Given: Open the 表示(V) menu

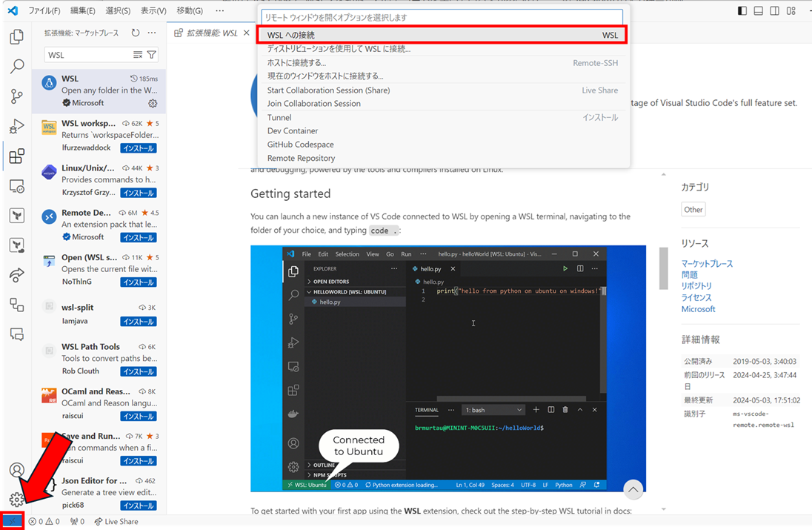Looking at the screenshot, I should [x=153, y=11].
